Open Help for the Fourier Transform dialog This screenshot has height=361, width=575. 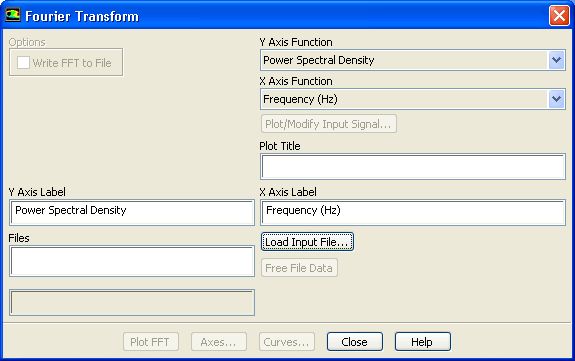click(422, 342)
